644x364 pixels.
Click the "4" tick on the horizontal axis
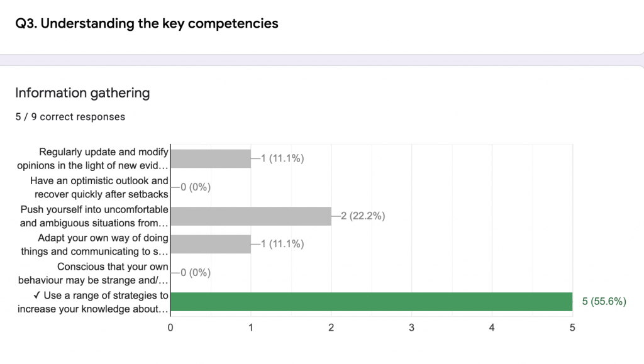point(492,327)
